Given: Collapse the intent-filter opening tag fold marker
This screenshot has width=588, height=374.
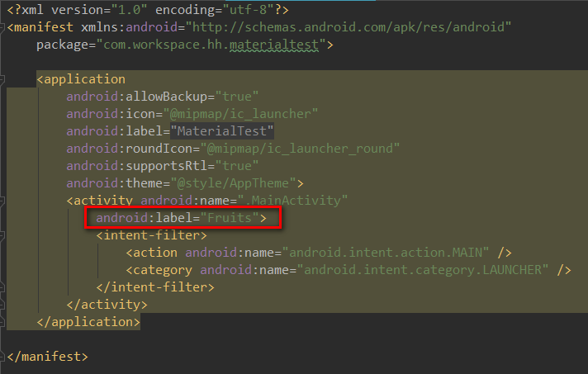Looking at the screenshot, I should pyautogui.click(x=2, y=235).
